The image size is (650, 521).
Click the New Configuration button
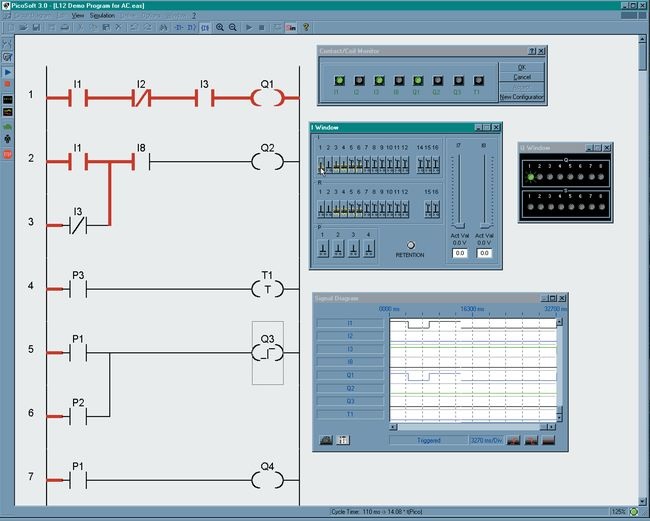click(521, 96)
